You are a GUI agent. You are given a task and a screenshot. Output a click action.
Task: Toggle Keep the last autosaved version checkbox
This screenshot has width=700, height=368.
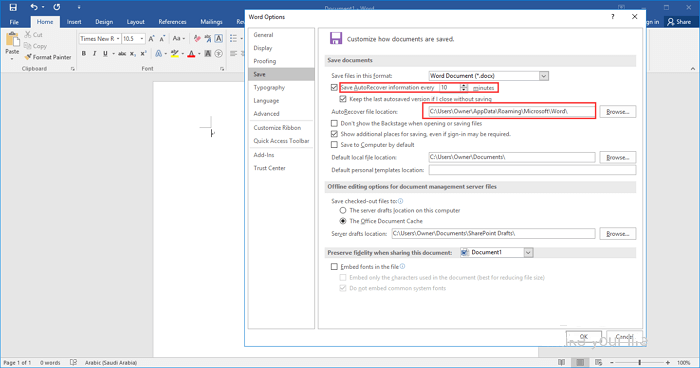343,99
